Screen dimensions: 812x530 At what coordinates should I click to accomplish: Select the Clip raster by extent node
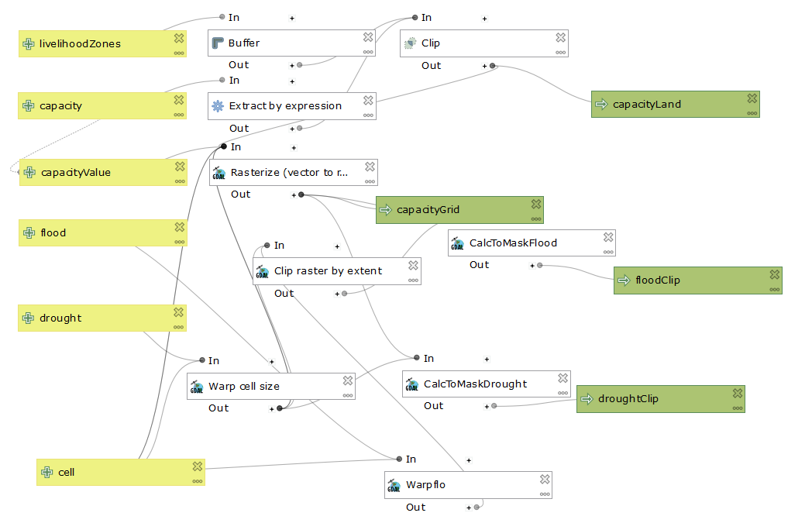tap(333, 271)
